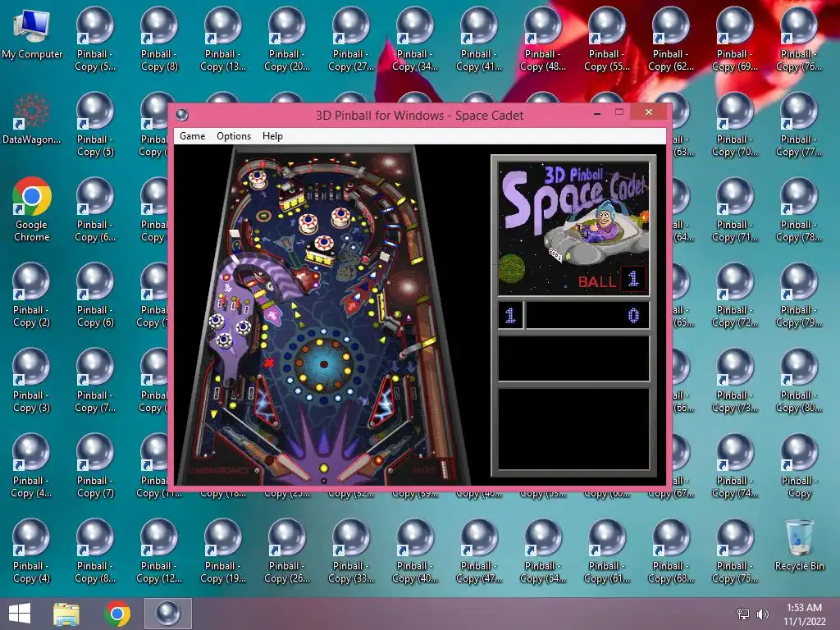Select Pinball - Copy (54... desktop shortcut
The width and height of the screenshot is (840, 630).
click(x=543, y=551)
